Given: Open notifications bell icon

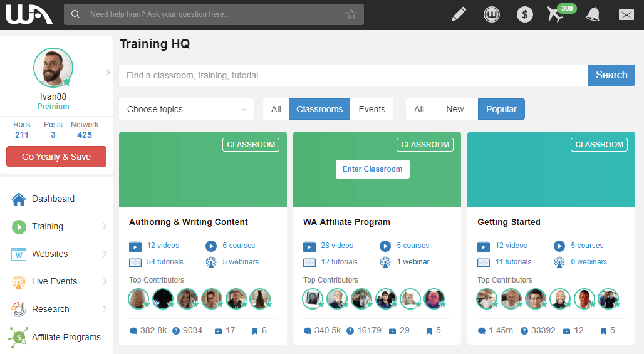Looking at the screenshot, I should tap(593, 14).
